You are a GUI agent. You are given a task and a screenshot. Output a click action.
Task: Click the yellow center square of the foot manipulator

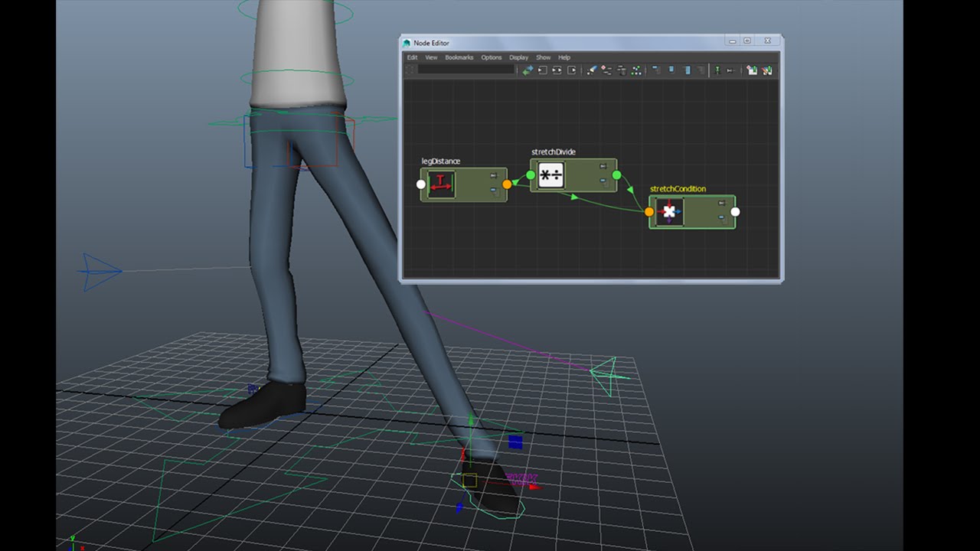tap(469, 481)
